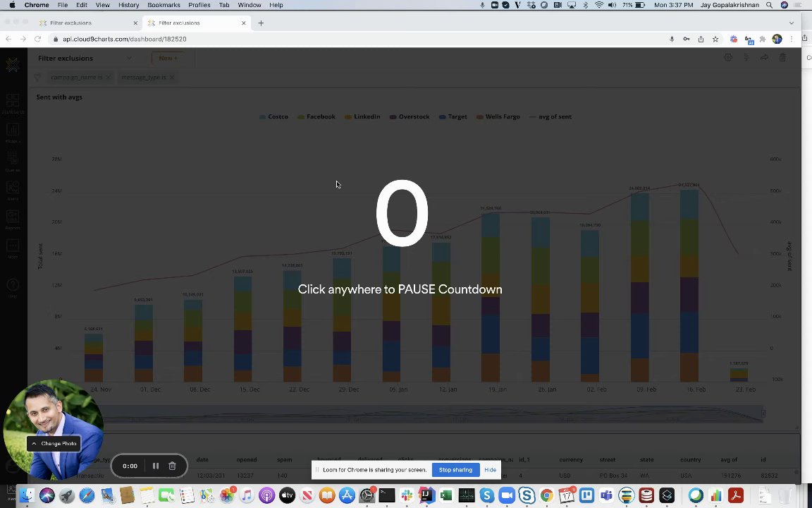Image resolution: width=812 pixels, height=508 pixels.
Task: Open Chrome Extensions puzzle icon
Action: [762, 39]
